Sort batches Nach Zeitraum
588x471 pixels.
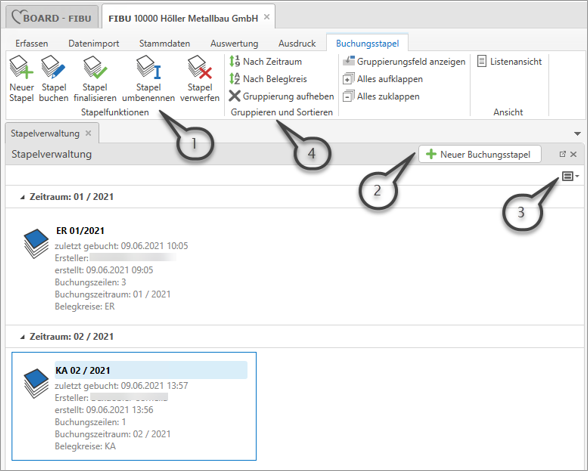click(266, 62)
